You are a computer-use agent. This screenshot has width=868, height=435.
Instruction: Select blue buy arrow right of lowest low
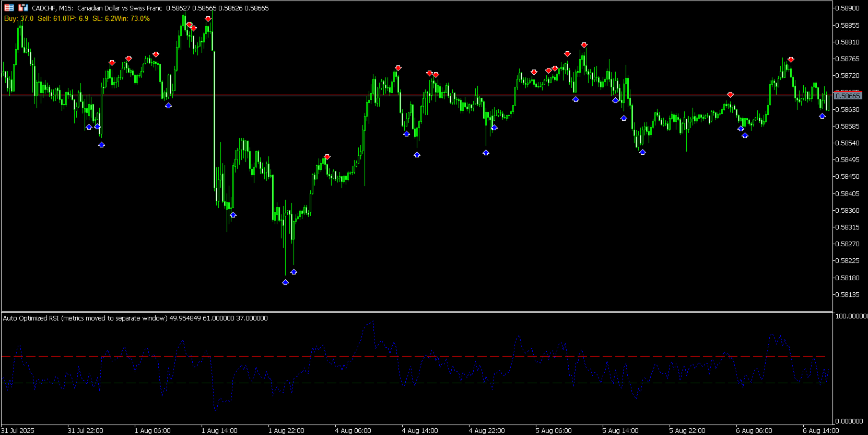[x=294, y=272]
